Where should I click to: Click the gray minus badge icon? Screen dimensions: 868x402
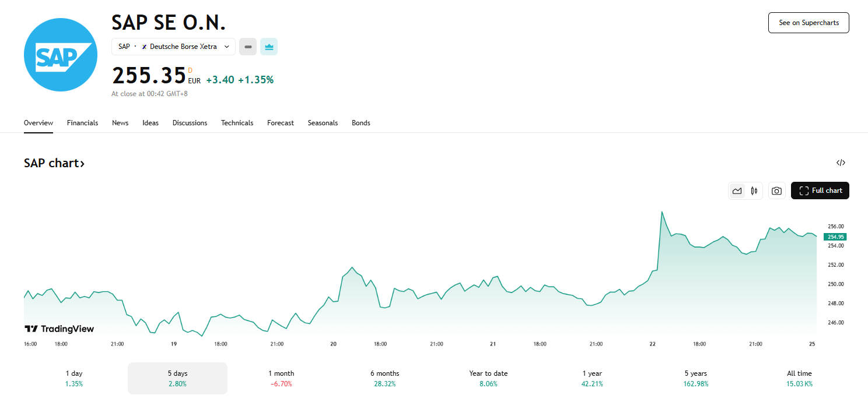[248, 47]
